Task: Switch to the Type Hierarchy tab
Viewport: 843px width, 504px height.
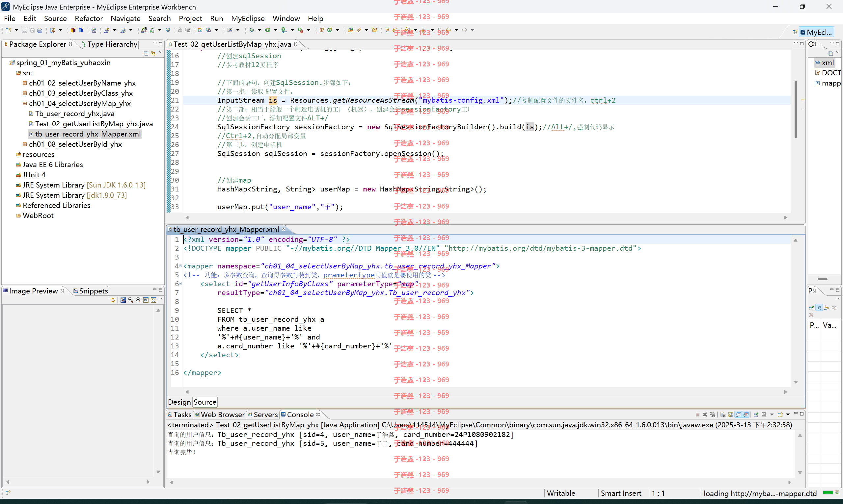Action: 109,44
